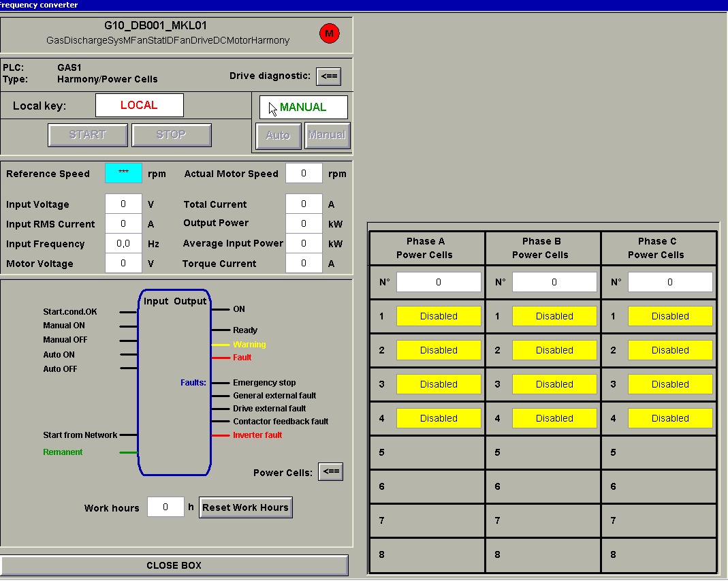Click Phase B cell 3 Disabled status
728x581 pixels.
click(x=554, y=384)
